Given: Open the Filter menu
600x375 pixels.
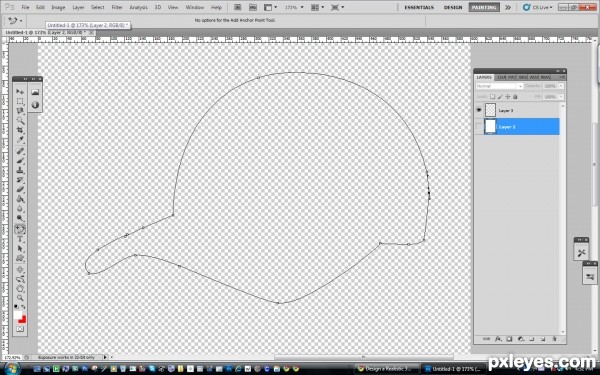Looking at the screenshot, I should (117, 7).
